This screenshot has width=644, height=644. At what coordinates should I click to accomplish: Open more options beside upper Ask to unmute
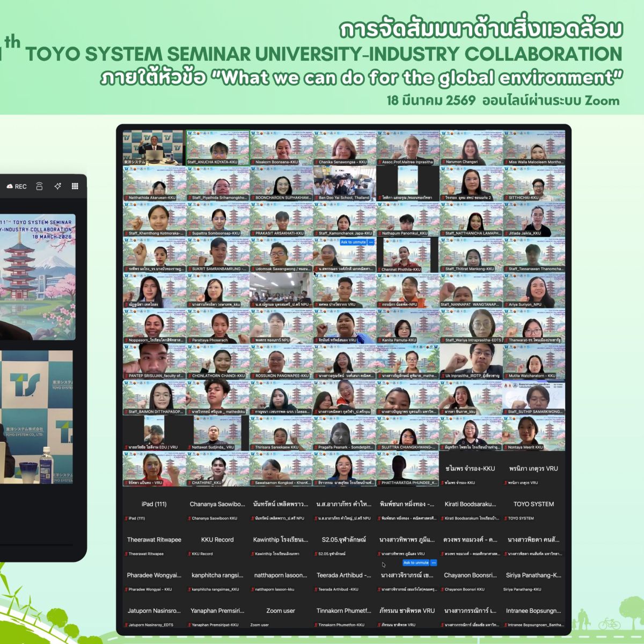point(371,242)
